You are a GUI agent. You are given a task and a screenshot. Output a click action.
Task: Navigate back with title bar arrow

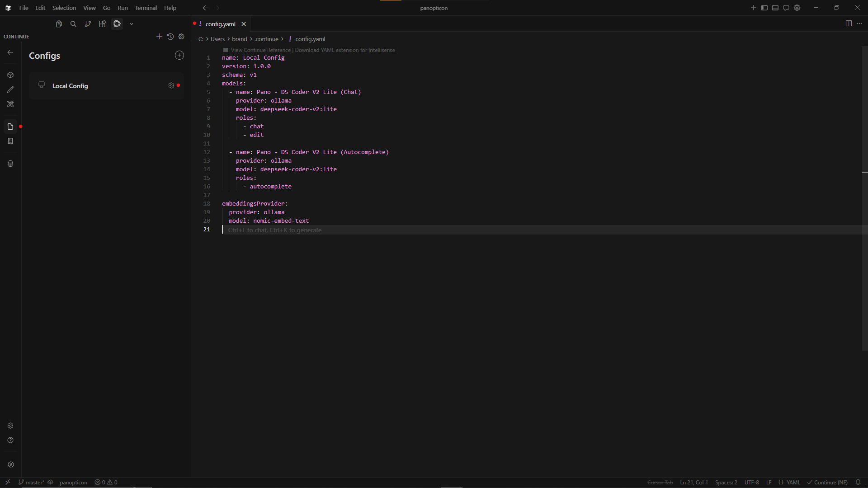point(206,8)
